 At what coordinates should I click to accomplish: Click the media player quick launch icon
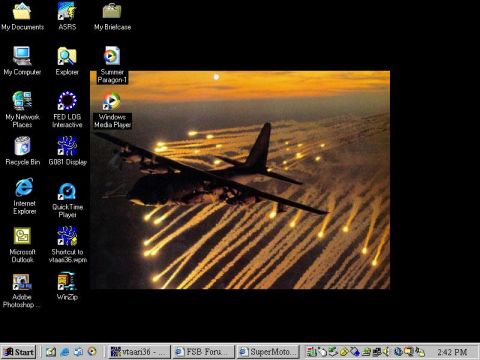(x=92, y=352)
